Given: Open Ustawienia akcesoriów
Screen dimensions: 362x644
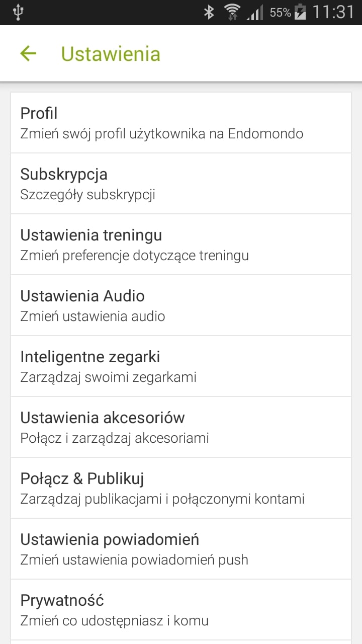Looking at the screenshot, I should pos(181,427).
